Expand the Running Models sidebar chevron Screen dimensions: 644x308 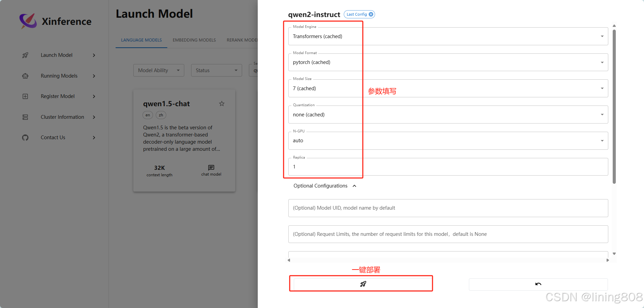pyautogui.click(x=94, y=76)
